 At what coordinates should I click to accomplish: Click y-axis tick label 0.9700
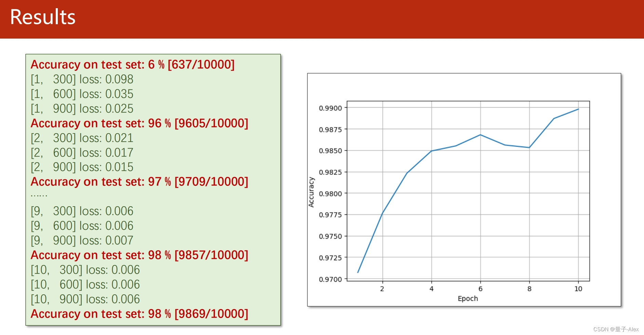[x=330, y=280]
